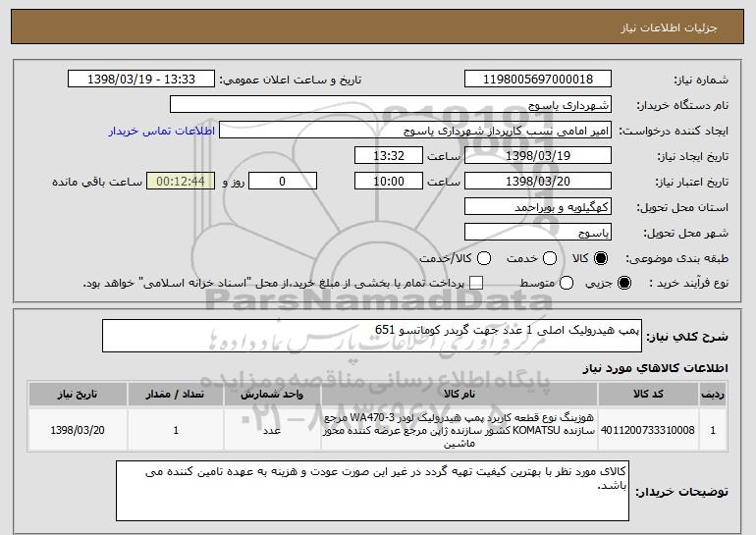Viewport: 756px width, 535px height.
Task: Click the row number 1 cell
Action: coord(713,430)
